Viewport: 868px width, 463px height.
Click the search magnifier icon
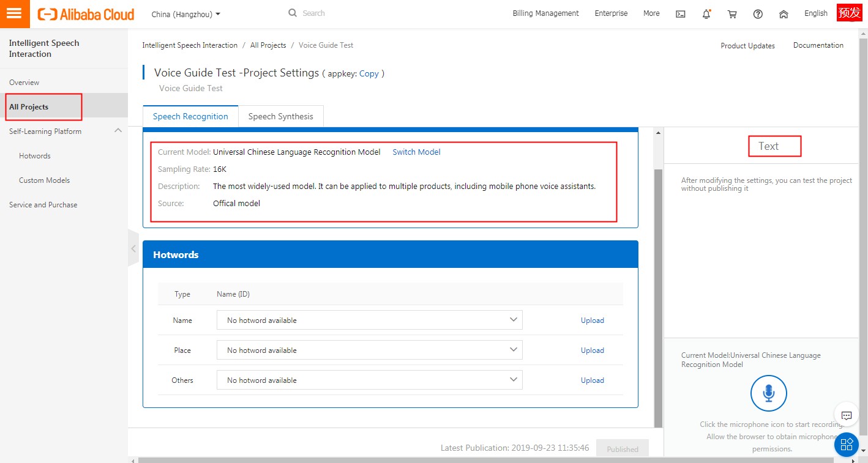(293, 13)
